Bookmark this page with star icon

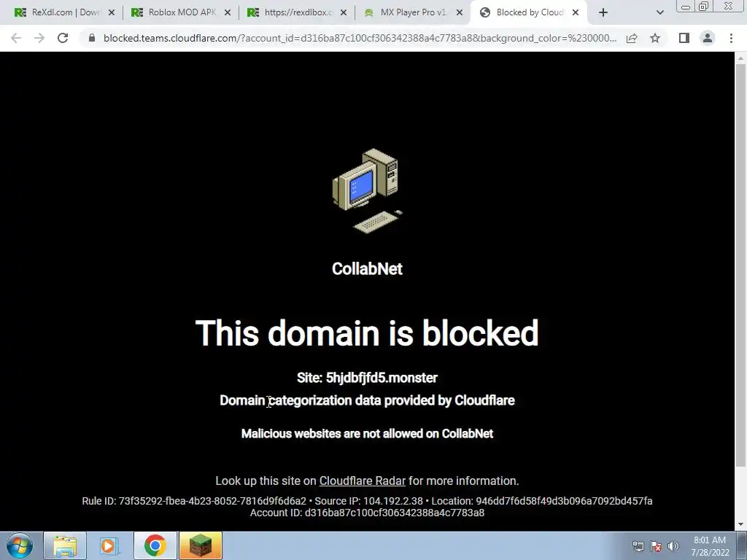pyautogui.click(x=655, y=38)
